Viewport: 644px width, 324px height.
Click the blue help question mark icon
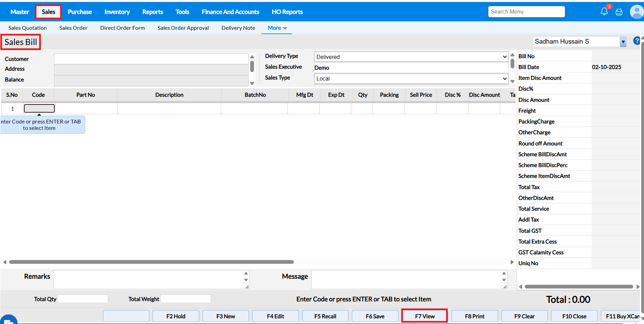tap(637, 41)
